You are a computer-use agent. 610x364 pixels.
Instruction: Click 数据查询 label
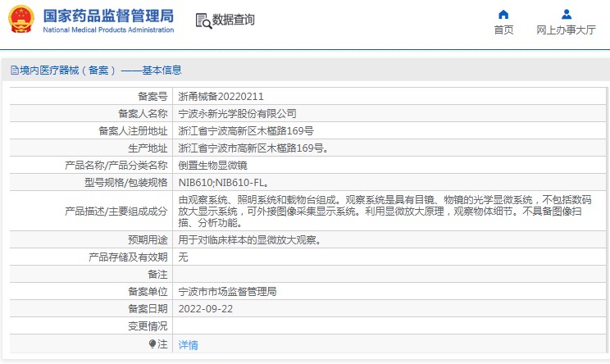(234, 20)
